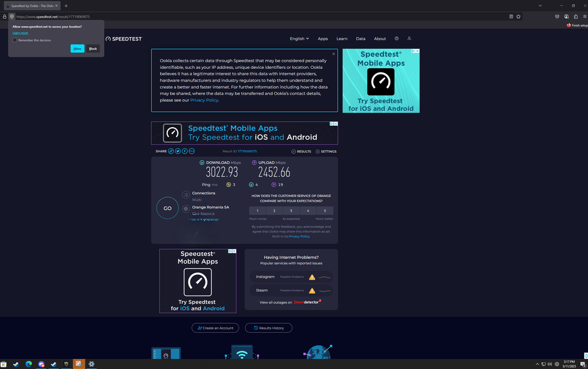This screenshot has height=369, width=588.
Task: Show hidden icons with the system tray chevron
Action: 537,364
